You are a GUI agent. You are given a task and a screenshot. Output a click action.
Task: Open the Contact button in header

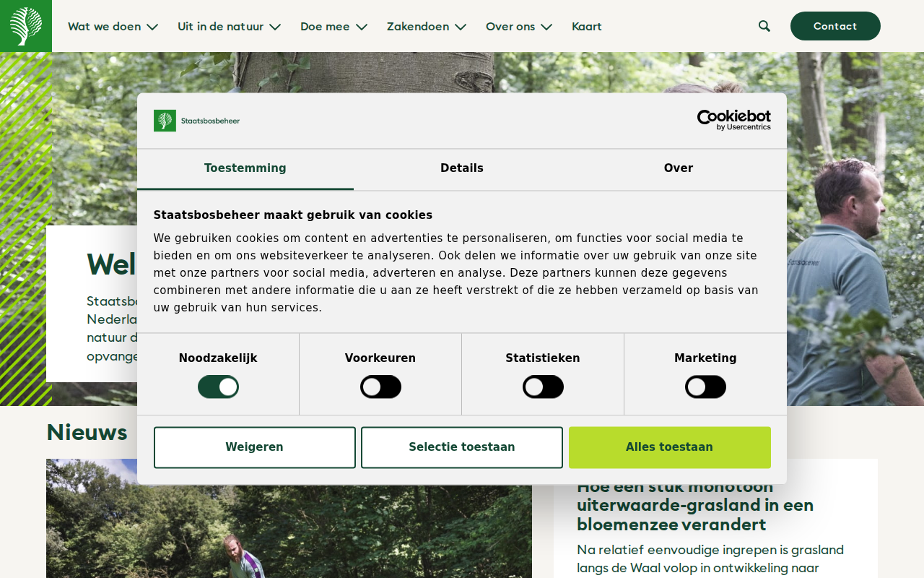835,26
